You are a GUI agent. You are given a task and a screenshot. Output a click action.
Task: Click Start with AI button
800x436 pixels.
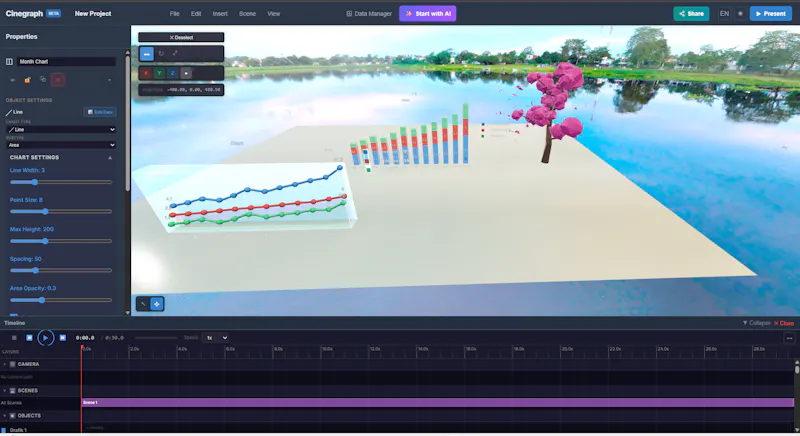(428, 14)
